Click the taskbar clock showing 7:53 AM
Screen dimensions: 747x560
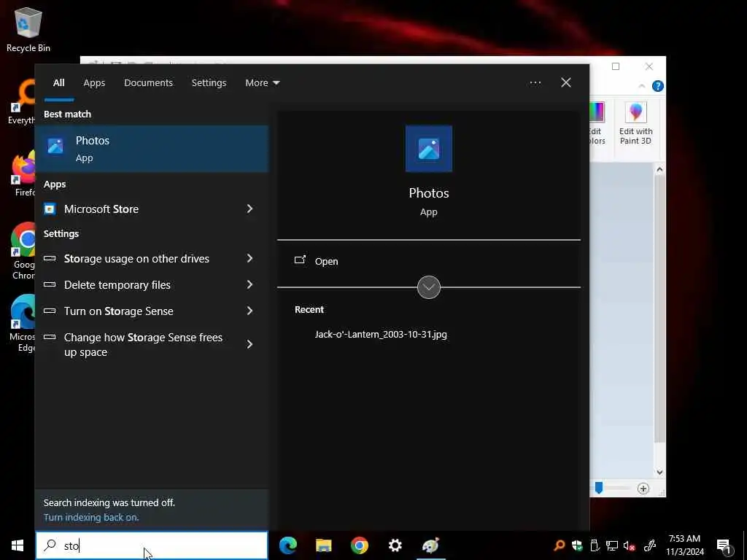click(x=684, y=545)
